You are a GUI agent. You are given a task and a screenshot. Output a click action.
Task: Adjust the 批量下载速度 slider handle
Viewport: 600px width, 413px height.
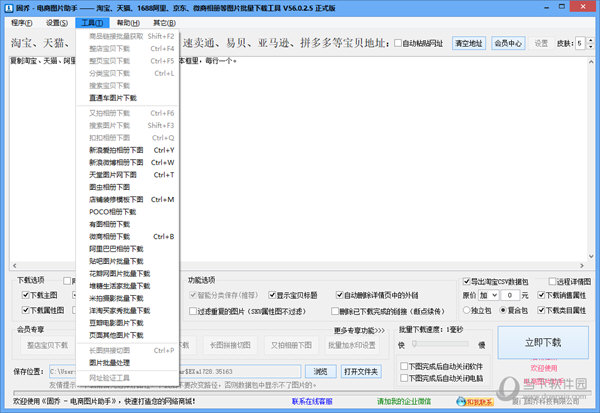pyautogui.click(x=414, y=344)
